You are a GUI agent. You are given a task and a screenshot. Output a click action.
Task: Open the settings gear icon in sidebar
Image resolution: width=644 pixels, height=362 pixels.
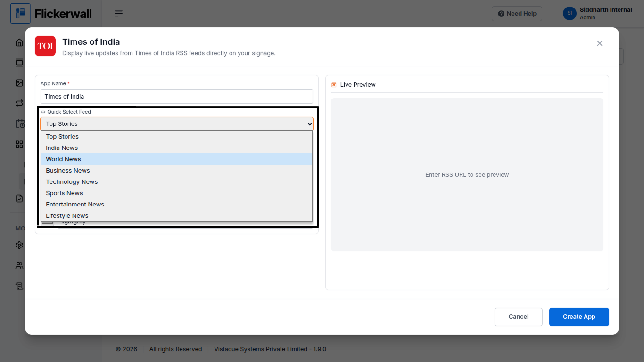[x=19, y=245]
